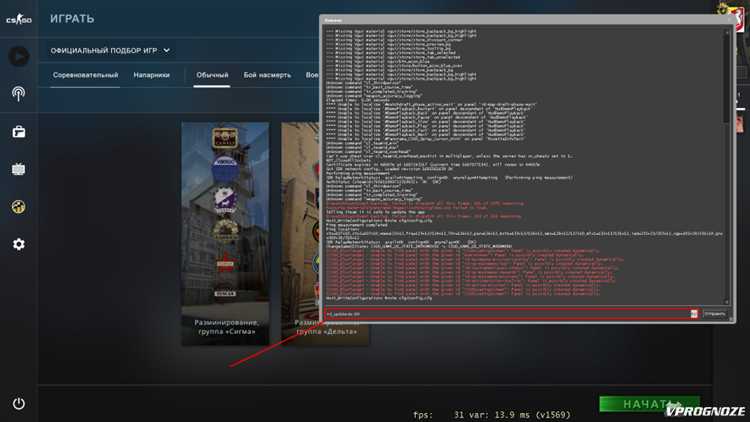Click the player avatar in top corner
The height and width of the screenshot is (422, 750).
738,19
